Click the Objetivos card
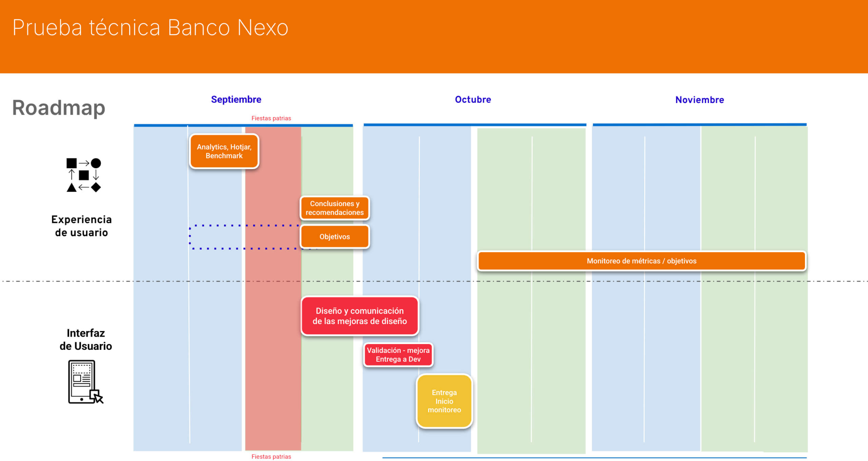Screen dimensions: 868x461 (x=334, y=237)
